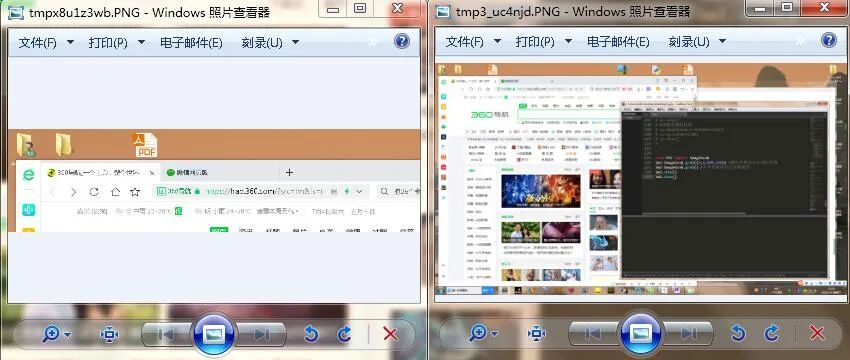This screenshot has width=850, height=360.
Task: Rotate clockwise in the right viewer
Action: point(771,333)
